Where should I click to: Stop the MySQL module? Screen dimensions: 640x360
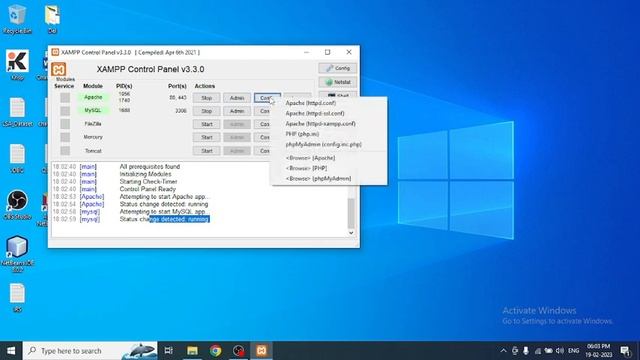(x=207, y=111)
